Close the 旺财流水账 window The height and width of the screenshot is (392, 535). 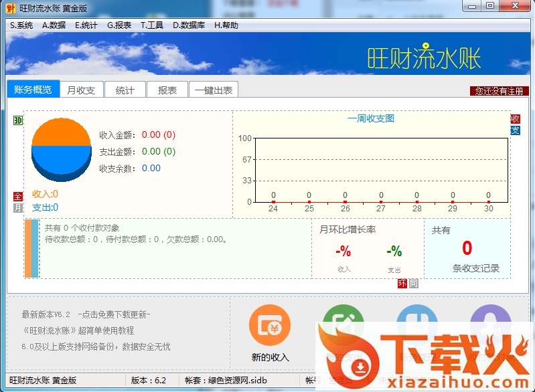tap(515, 6)
